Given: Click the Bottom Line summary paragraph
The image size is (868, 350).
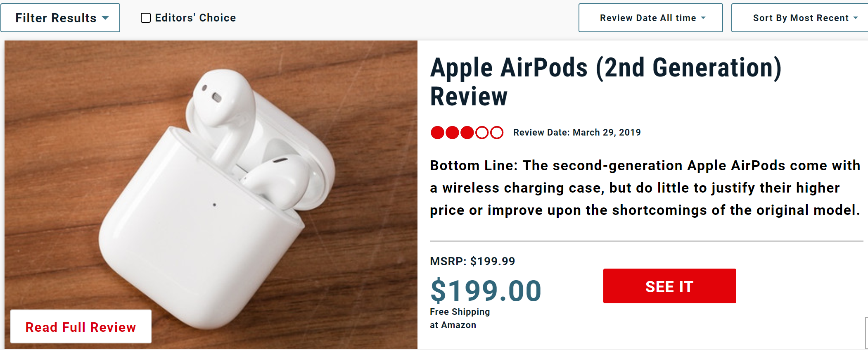Looking at the screenshot, I should point(645,188).
